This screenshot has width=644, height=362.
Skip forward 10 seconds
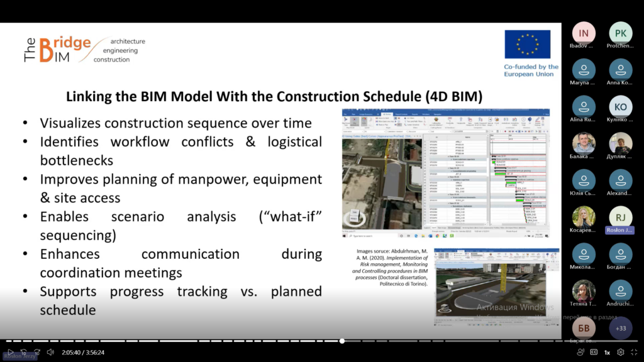[37, 353]
